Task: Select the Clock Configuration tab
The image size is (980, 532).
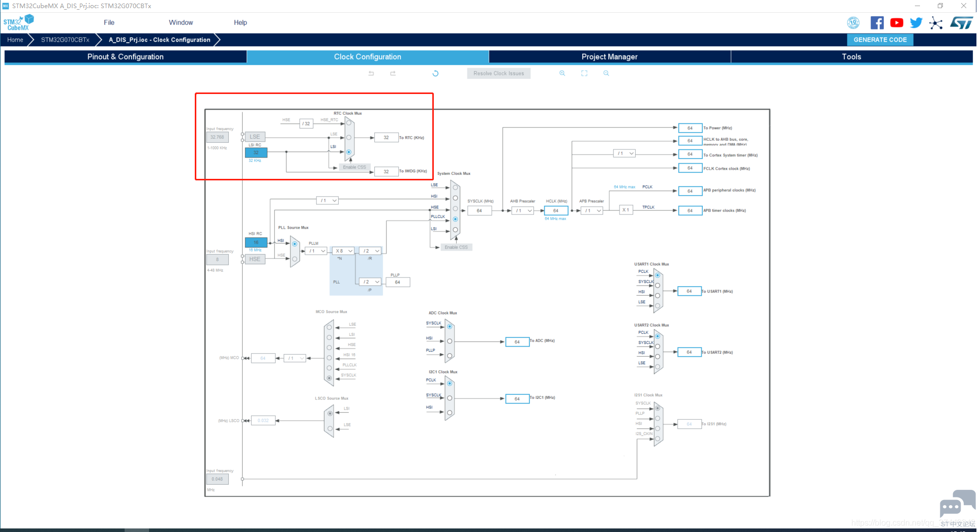Action: coord(368,57)
